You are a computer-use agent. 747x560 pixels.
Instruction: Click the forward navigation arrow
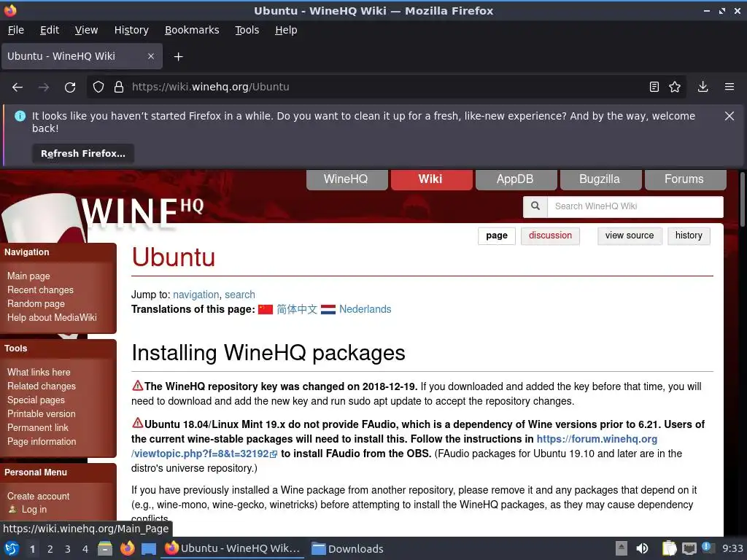(x=44, y=87)
